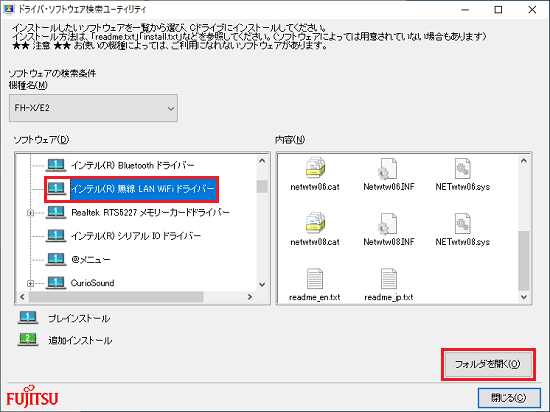Image resolution: width=550 pixels, height=412 pixels.
Task: Click the readme_jp.txt file icon
Action: (389, 279)
